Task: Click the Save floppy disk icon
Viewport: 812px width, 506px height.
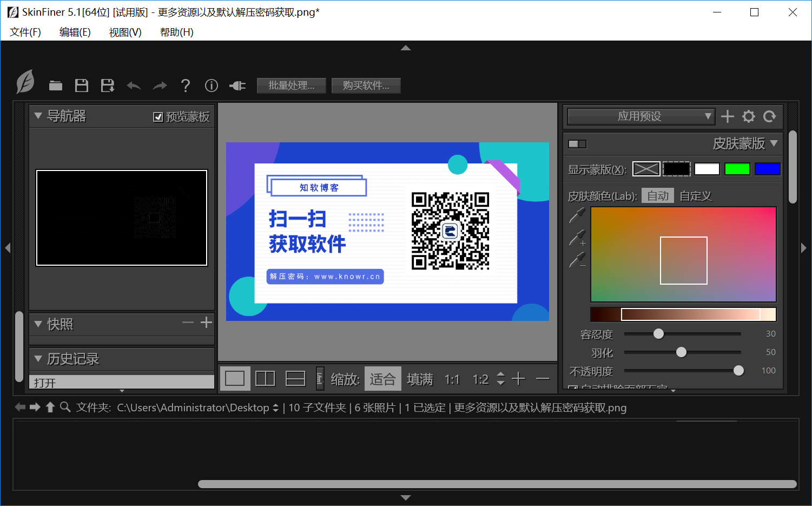Action: tap(82, 86)
